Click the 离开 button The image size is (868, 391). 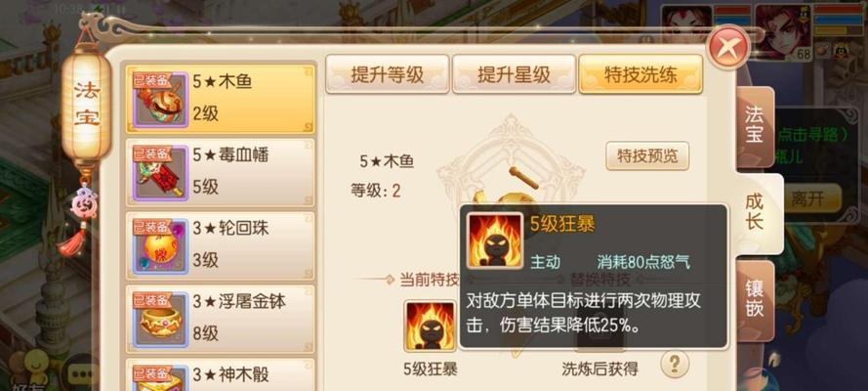[807, 198]
